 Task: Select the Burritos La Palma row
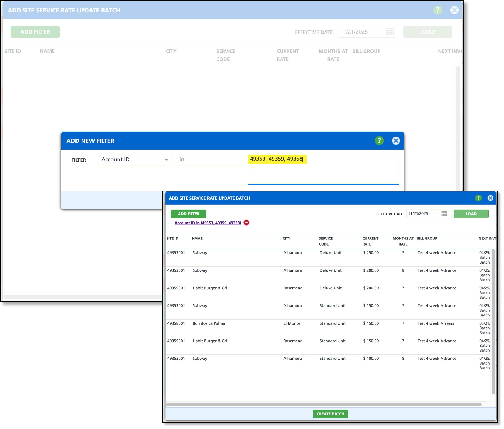[x=328, y=328]
